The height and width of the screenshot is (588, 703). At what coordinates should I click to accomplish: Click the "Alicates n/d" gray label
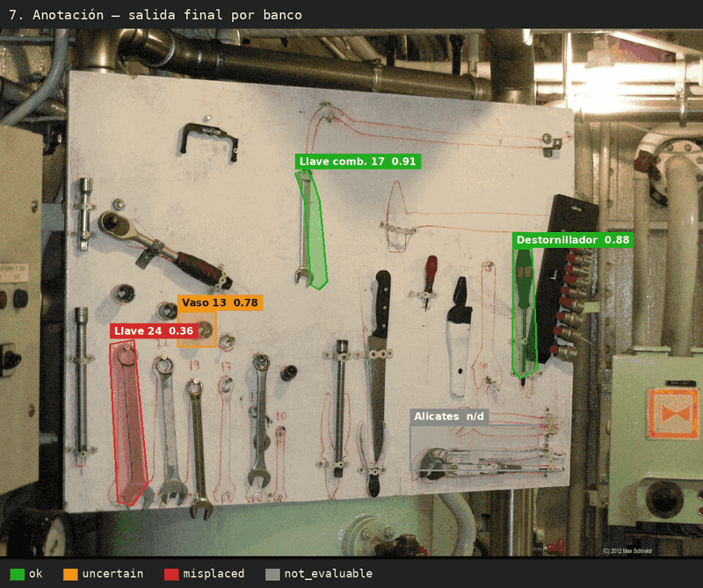[449, 417]
